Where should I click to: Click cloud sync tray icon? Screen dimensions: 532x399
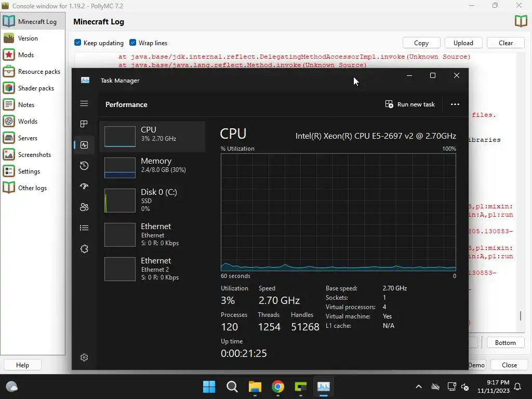(435, 387)
